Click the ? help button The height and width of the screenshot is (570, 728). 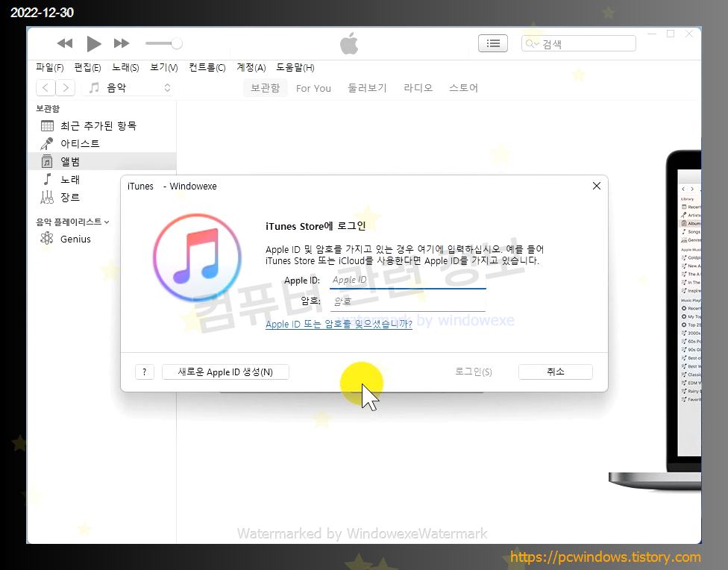click(x=145, y=372)
